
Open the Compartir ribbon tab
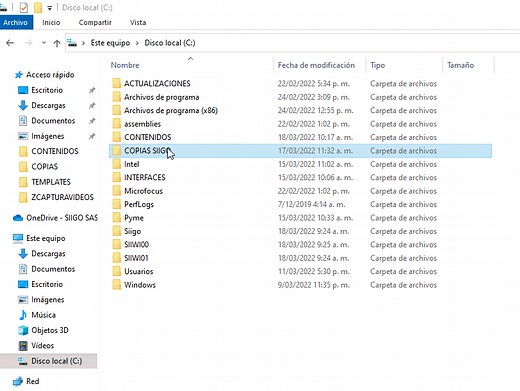pyautogui.click(x=95, y=22)
